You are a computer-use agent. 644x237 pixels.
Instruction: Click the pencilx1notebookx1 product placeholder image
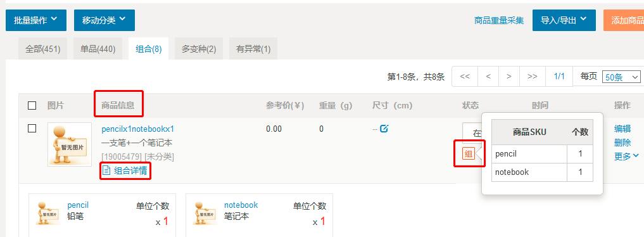pos(70,144)
